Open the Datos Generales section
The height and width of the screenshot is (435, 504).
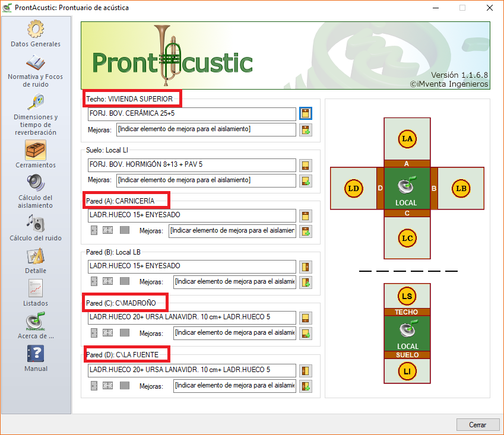click(36, 33)
